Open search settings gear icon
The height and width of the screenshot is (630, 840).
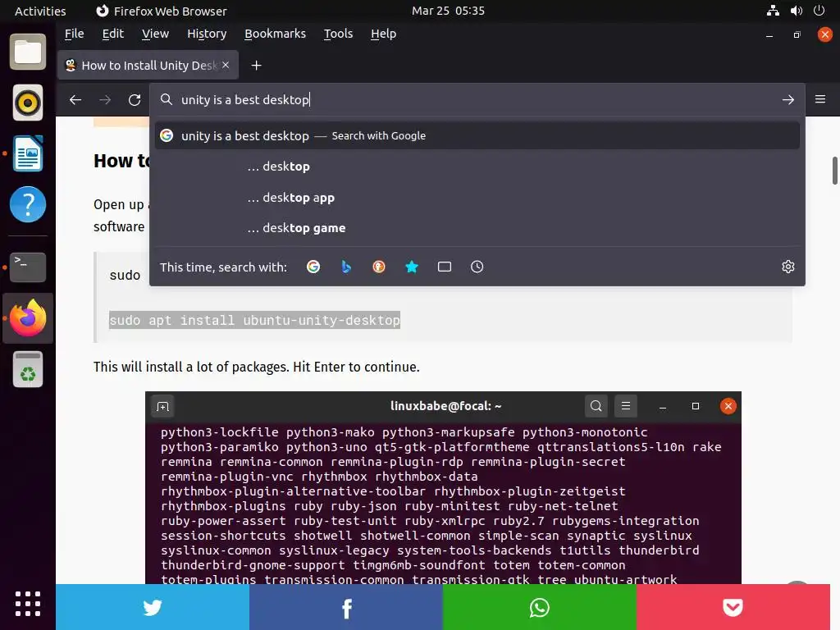788,267
